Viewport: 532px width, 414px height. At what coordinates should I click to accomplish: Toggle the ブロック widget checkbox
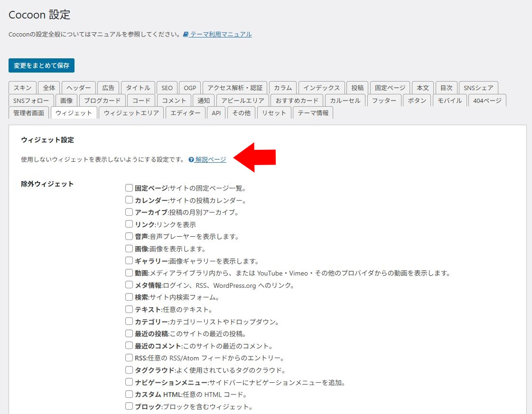click(x=129, y=406)
